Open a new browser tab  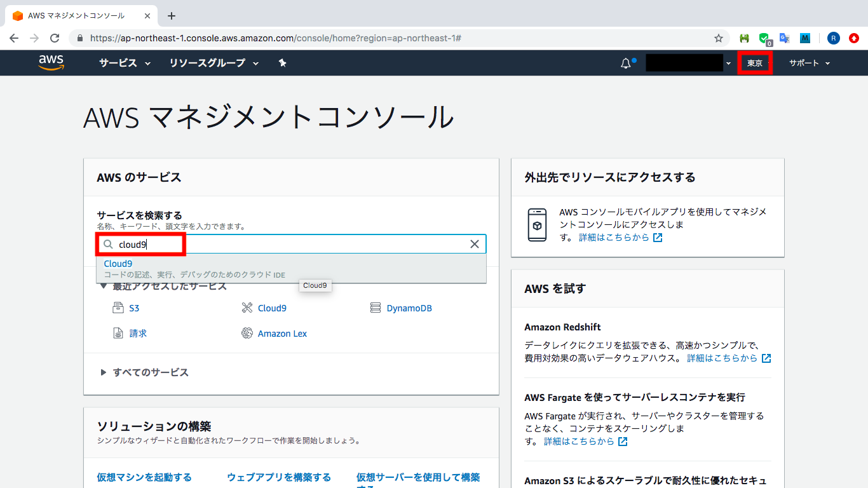(171, 16)
